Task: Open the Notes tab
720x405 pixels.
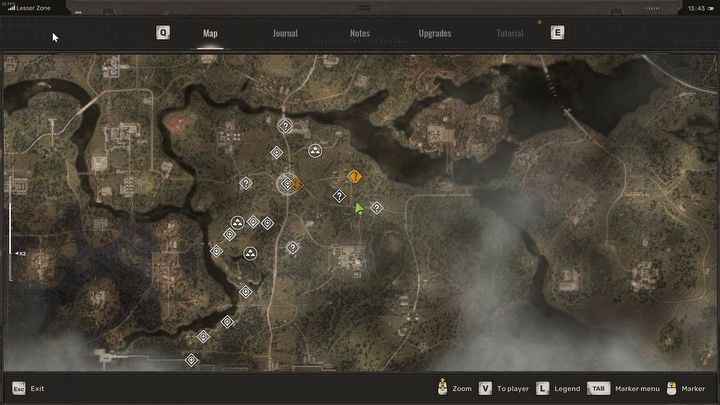Action: pos(360,33)
